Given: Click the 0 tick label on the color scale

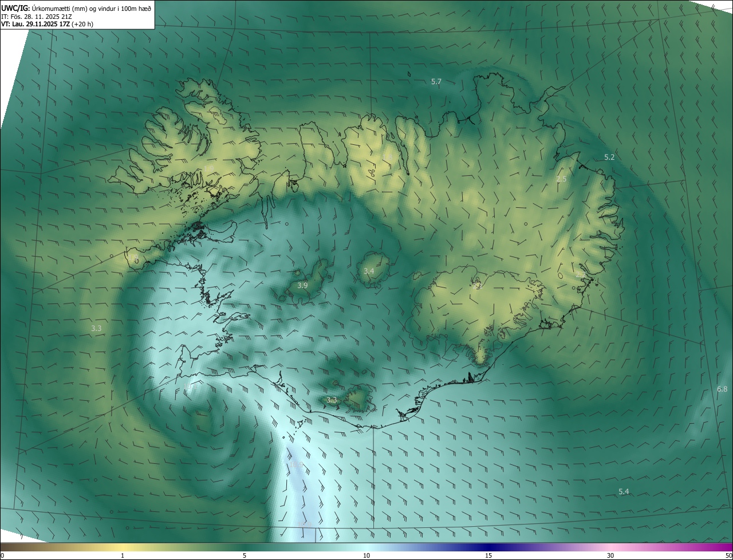Looking at the screenshot, I should [2, 555].
